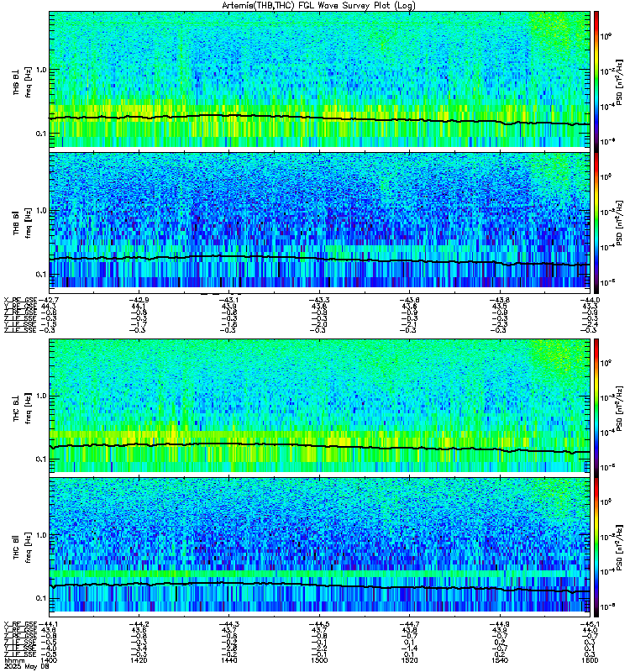Click the black frequency line in THC B∥ panel

(x=319, y=585)
